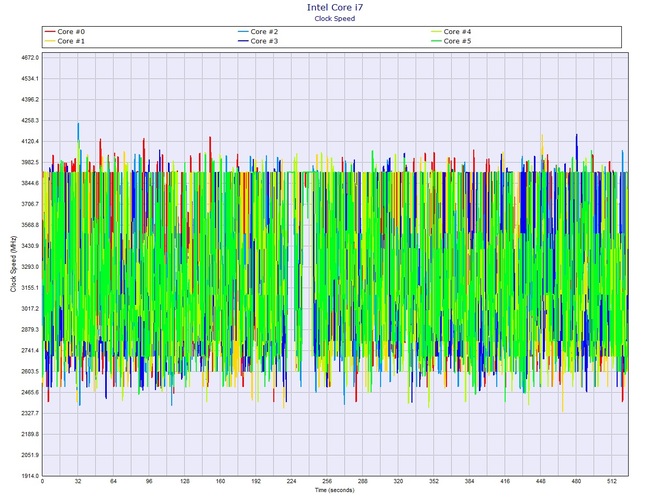Click the 64 x-axis tick label
670x502 pixels.
113,481
